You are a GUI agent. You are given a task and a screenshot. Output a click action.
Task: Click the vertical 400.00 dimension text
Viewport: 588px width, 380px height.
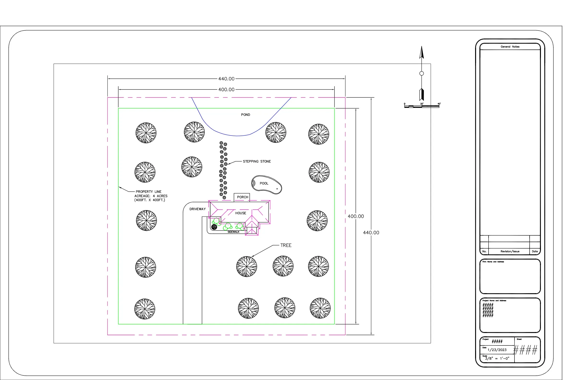(356, 216)
